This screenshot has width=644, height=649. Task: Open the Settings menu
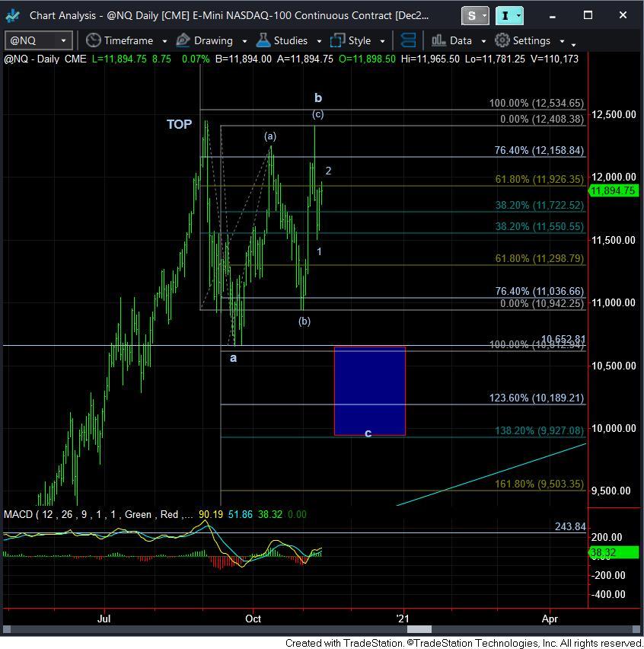pos(531,40)
